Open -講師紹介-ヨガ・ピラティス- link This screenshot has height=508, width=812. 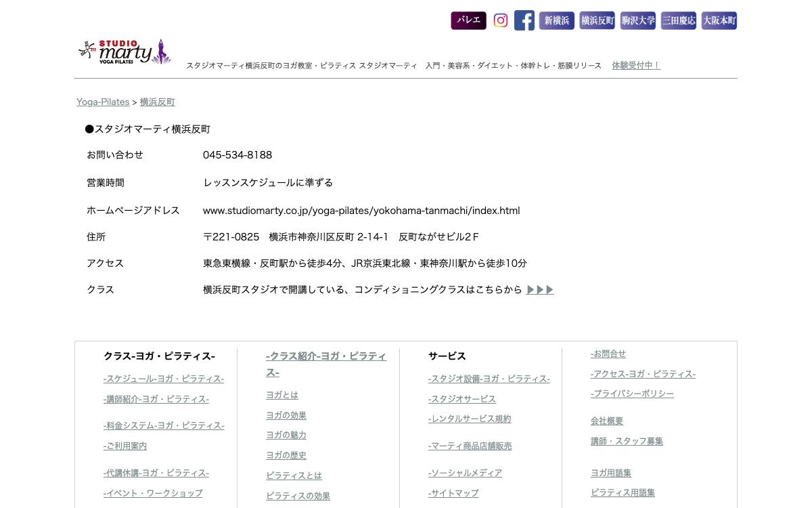pos(156,400)
